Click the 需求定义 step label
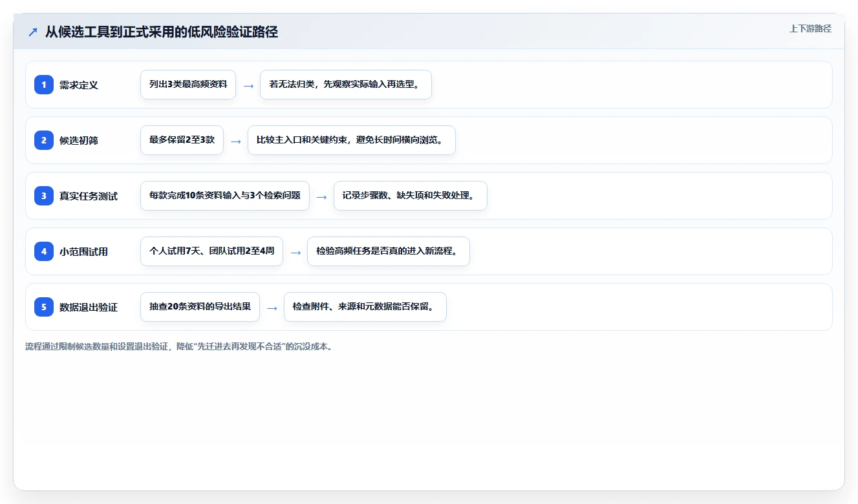The image size is (858, 504). (x=79, y=85)
